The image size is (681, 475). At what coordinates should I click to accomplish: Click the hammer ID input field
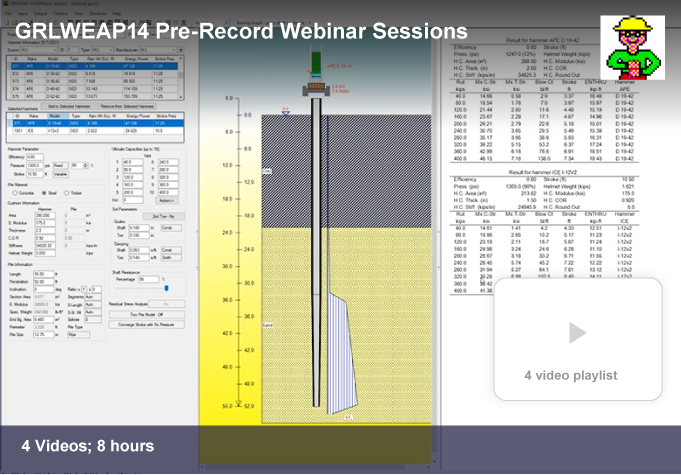pyautogui.click(x=73, y=50)
